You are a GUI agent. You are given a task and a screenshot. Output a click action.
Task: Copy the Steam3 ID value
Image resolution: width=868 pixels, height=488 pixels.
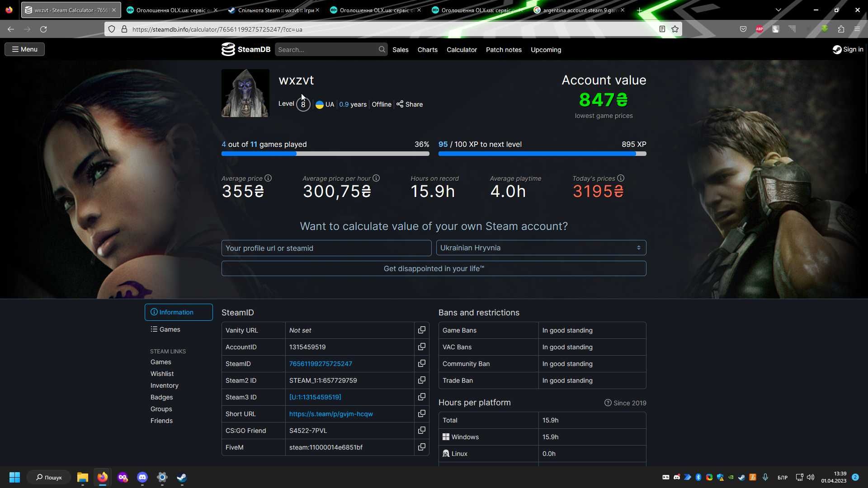click(x=421, y=397)
